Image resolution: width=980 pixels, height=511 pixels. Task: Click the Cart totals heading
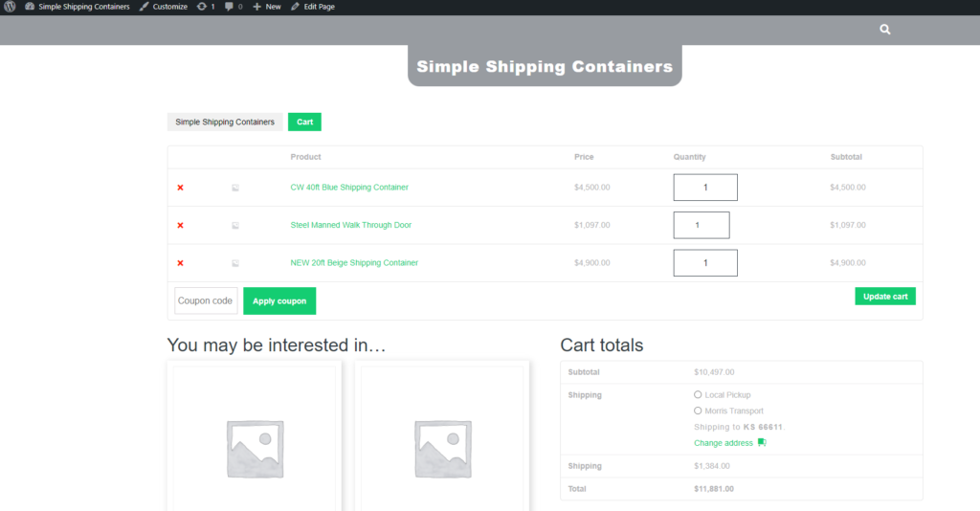tap(601, 344)
